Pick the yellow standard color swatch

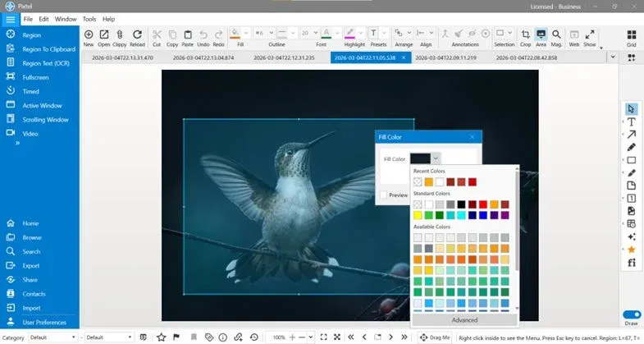pos(418,215)
